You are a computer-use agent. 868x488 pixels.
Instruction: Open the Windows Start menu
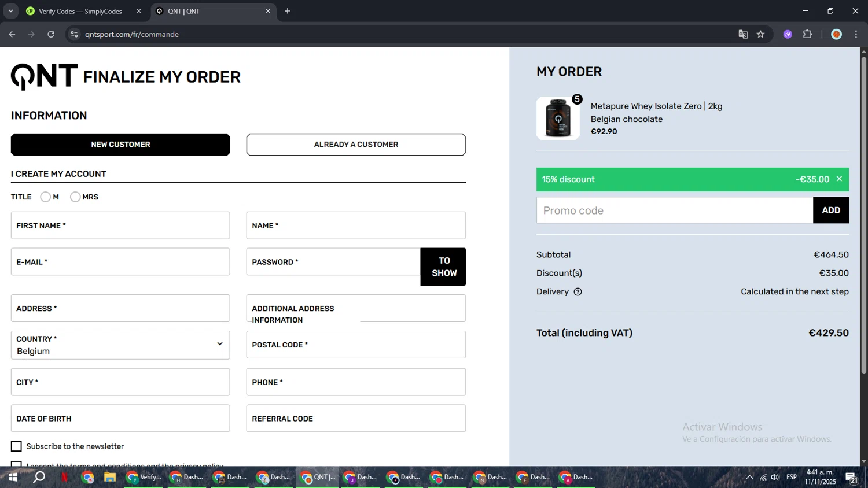click(13, 477)
